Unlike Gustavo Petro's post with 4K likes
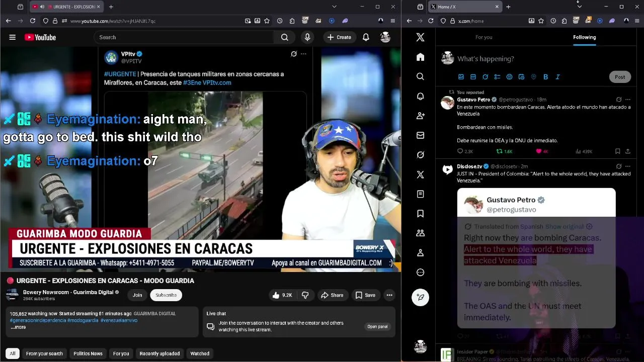This screenshot has height=362, width=644. (542, 151)
